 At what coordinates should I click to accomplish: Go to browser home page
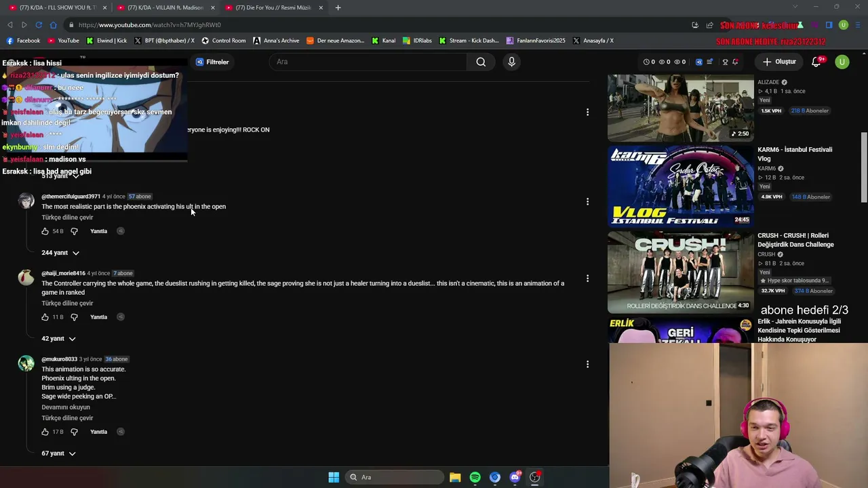click(x=54, y=25)
